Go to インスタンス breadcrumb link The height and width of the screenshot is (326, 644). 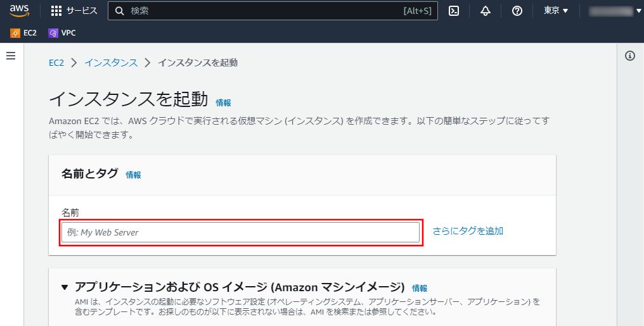click(111, 63)
